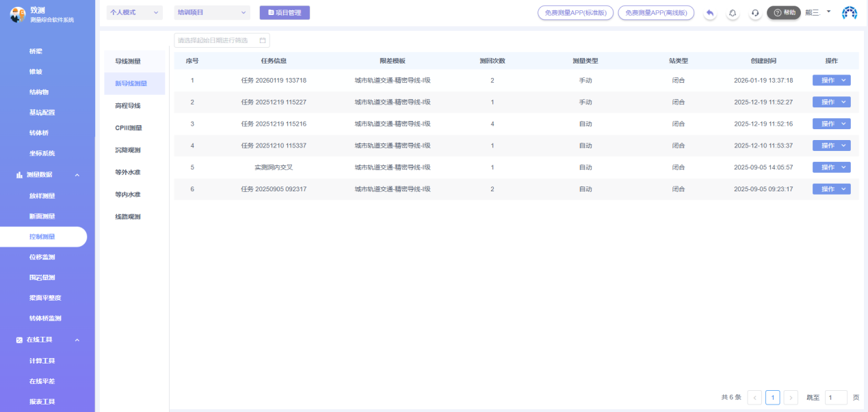Open 操作 dropdown for 实测洞内交叉 row
Screen dimensions: 868x412
pyautogui.click(x=831, y=167)
